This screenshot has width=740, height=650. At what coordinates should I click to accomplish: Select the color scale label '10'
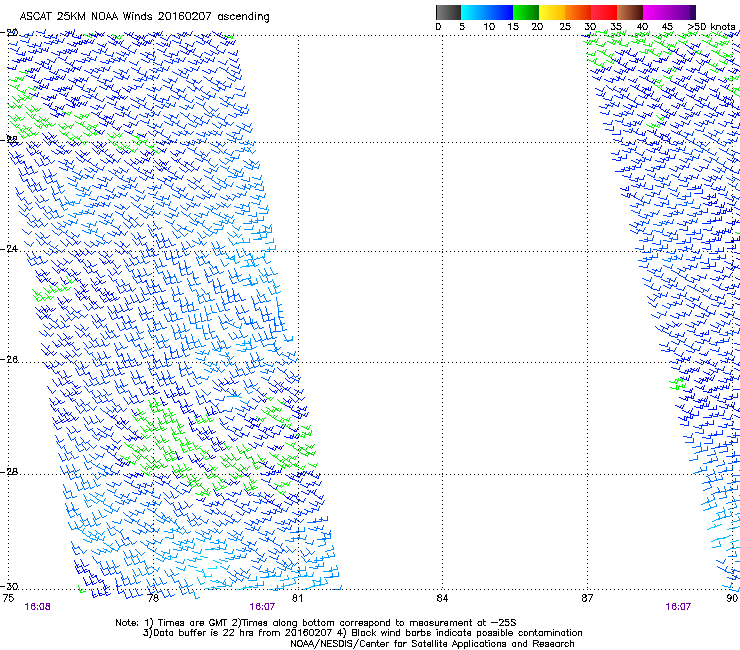[489, 26]
